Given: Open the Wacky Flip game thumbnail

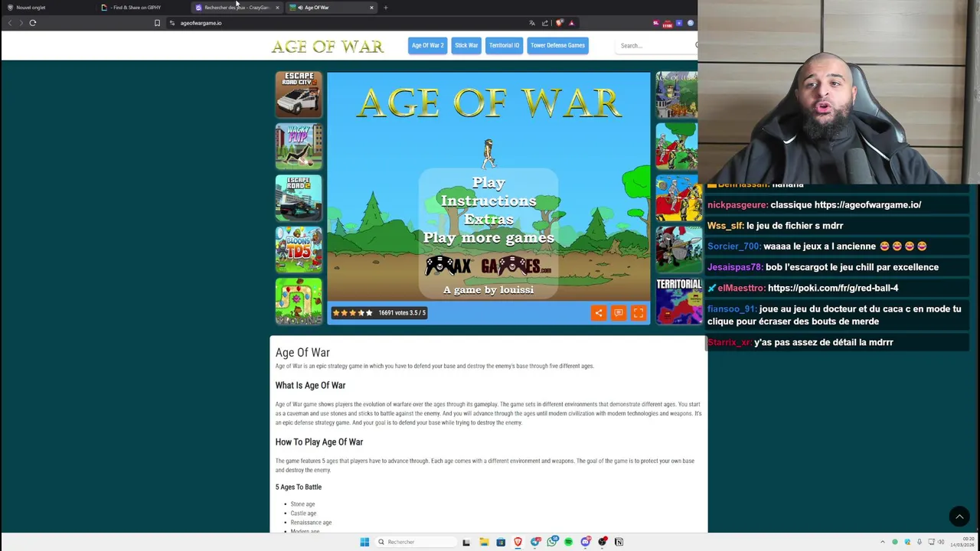Looking at the screenshot, I should [x=299, y=146].
